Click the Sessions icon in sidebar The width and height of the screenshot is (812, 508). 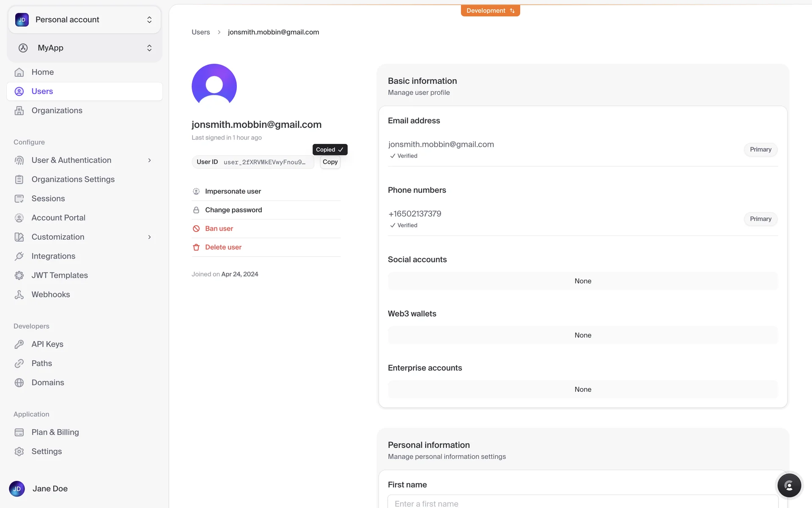pos(19,199)
